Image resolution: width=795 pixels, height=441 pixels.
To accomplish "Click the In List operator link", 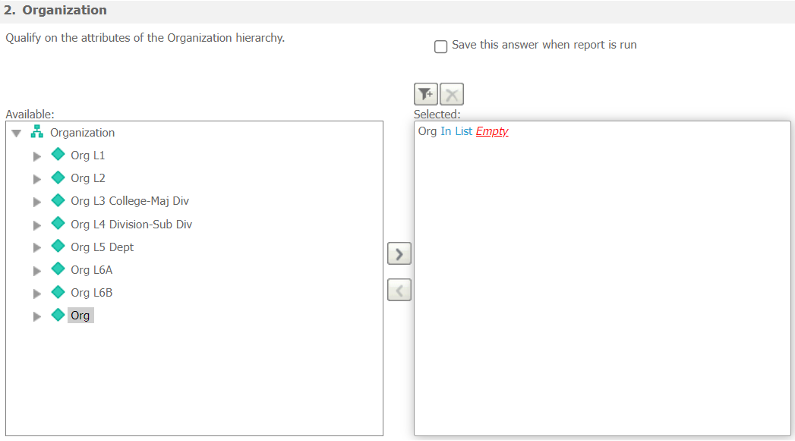I will 456,132.
